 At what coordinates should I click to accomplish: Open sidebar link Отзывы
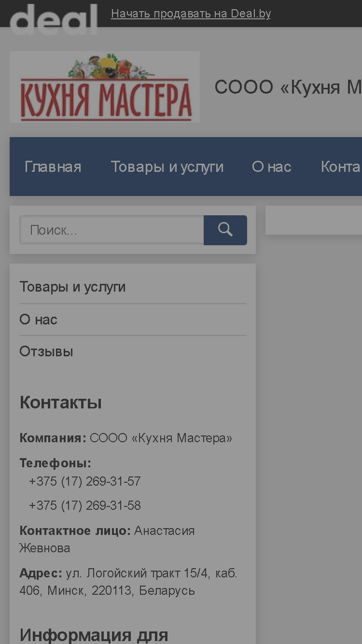tap(46, 351)
